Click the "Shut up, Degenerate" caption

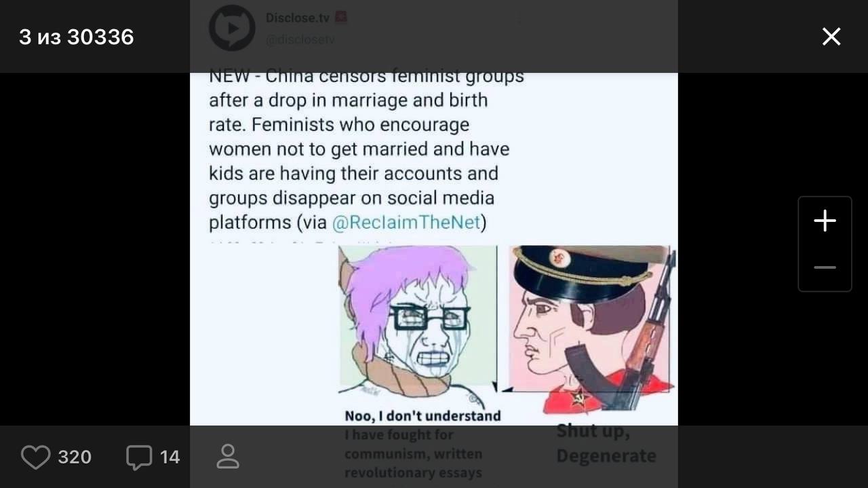606,444
